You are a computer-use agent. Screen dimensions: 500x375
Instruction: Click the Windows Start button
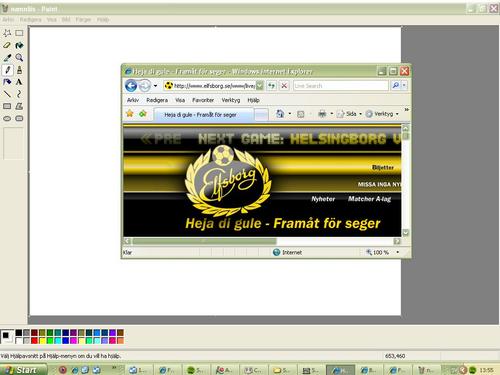[x=23, y=369]
